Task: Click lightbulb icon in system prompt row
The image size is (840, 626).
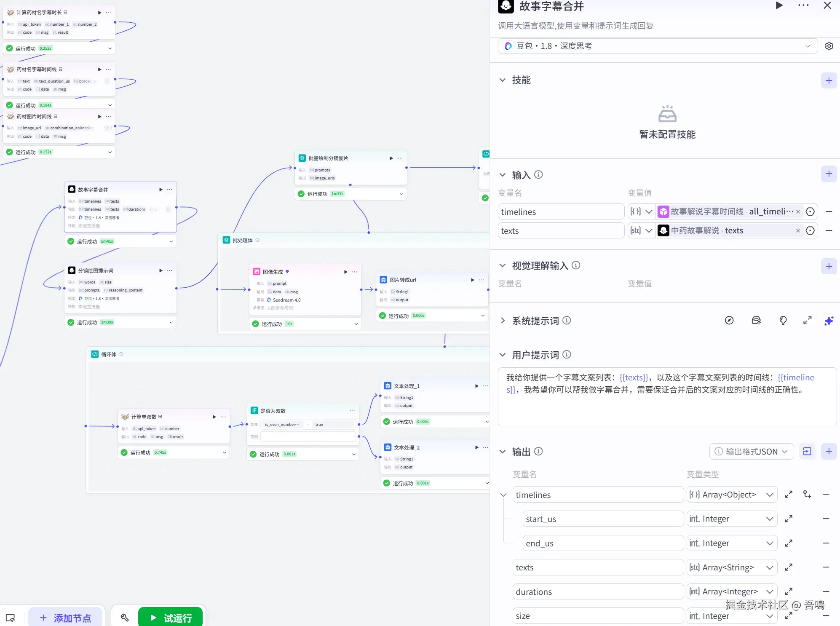Action: coord(783,321)
